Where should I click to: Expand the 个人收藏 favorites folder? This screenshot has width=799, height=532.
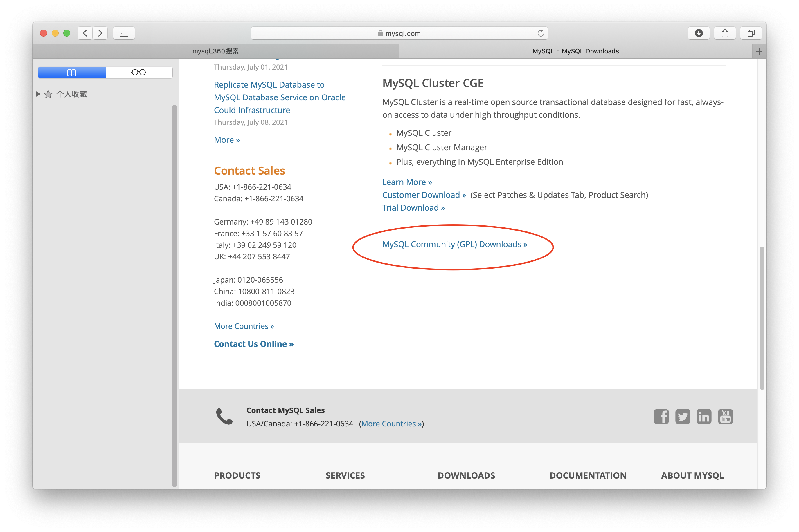pyautogui.click(x=38, y=94)
